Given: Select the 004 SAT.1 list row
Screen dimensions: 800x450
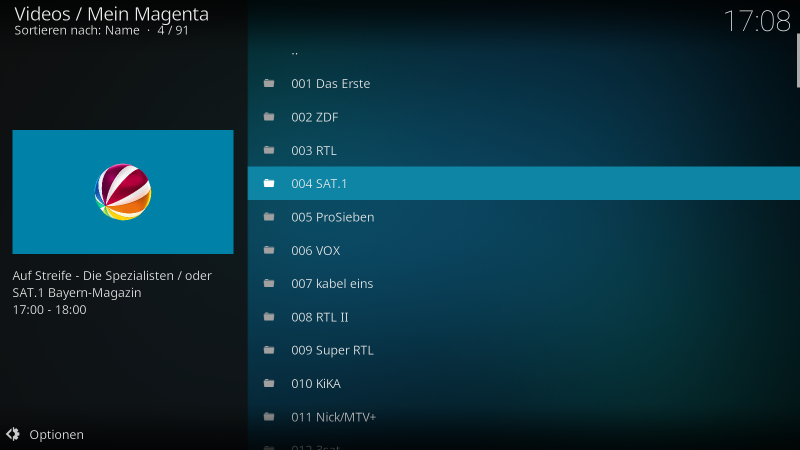Looking at the screenshot, I should click(x=523, y=183).
